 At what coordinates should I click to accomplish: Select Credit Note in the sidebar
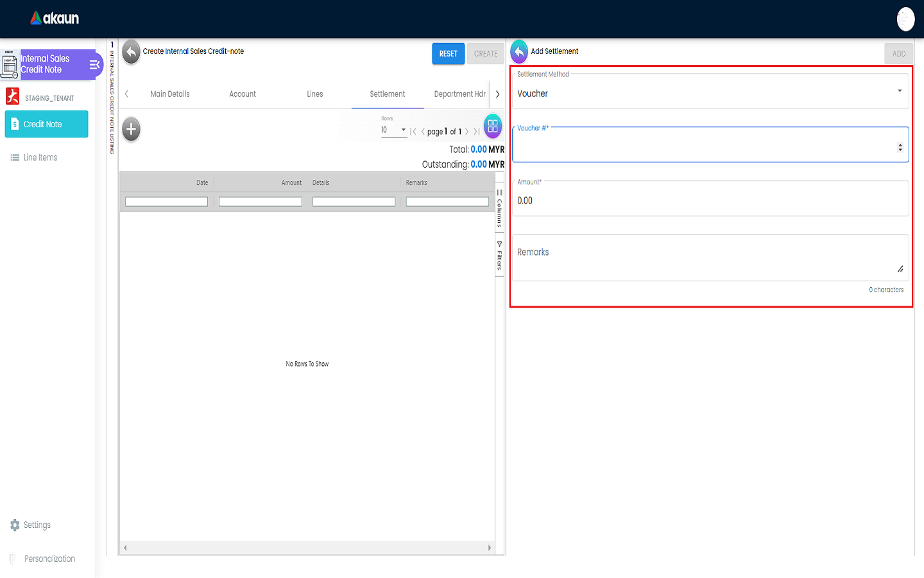coord(46,124)
